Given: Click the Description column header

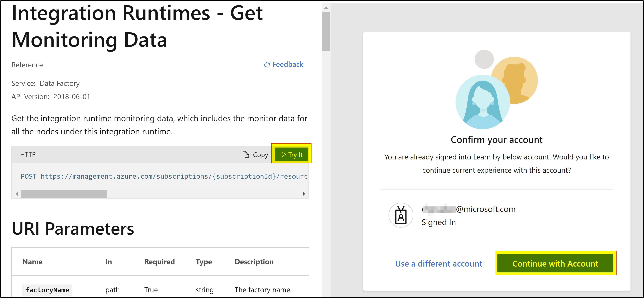Looking at the screenshot, I should tap(254, 262).
